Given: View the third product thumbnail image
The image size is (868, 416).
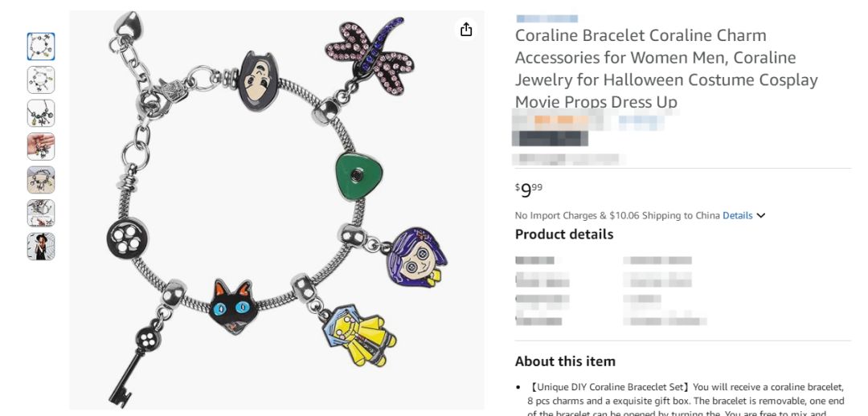Looking at the screenshot, I should click(41, 113).
